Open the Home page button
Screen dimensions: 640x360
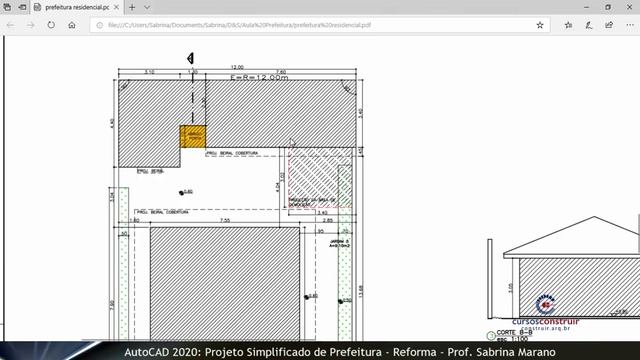(x=72, y=25)
